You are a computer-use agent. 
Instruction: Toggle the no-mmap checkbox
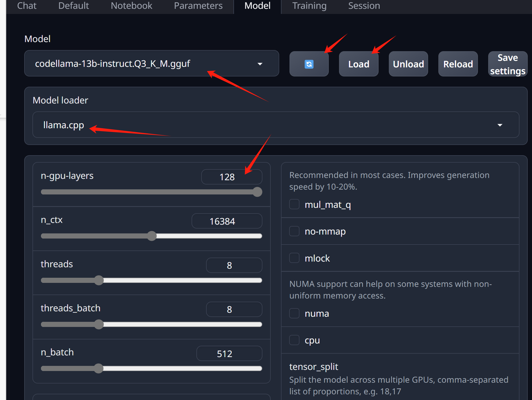pyautogui.click(x=294, y=231)
